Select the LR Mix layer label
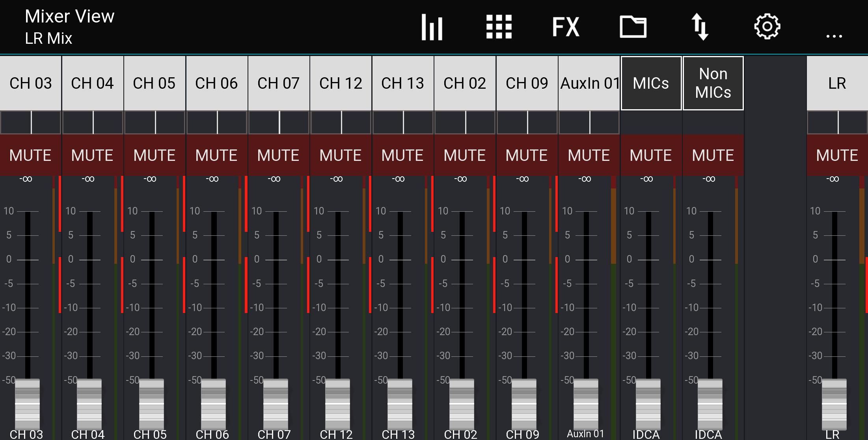The height and width of the screenshot is (440, 868). pyautogui.click(x=48, y=38)
